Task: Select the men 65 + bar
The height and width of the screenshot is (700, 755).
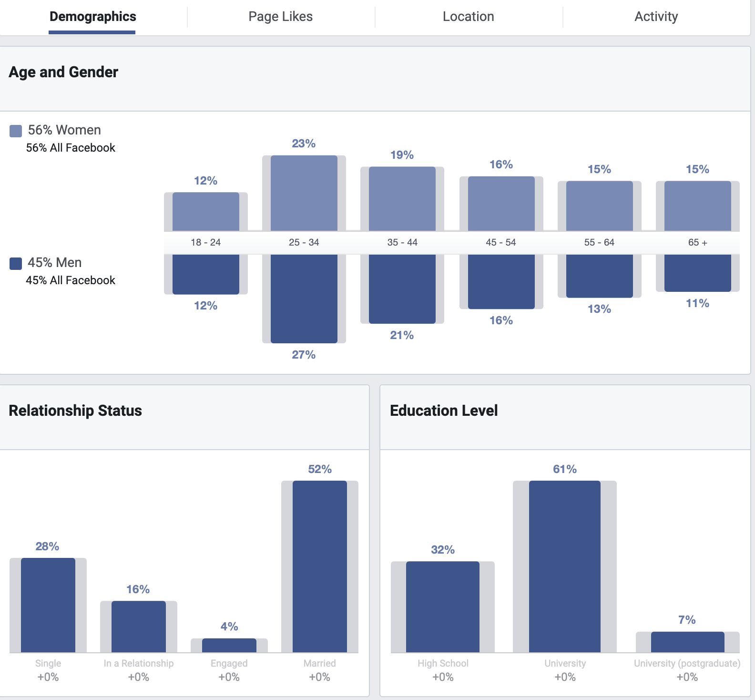Action: coord(698,273)
